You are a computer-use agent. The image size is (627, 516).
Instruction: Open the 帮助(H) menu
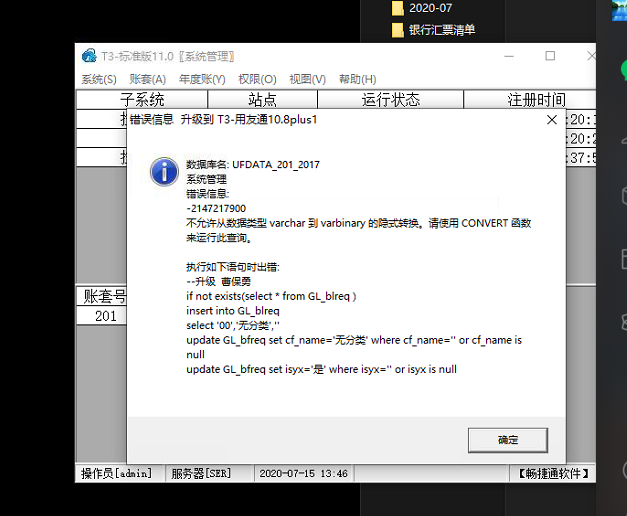pyautogui.click(x=357, y=79)
